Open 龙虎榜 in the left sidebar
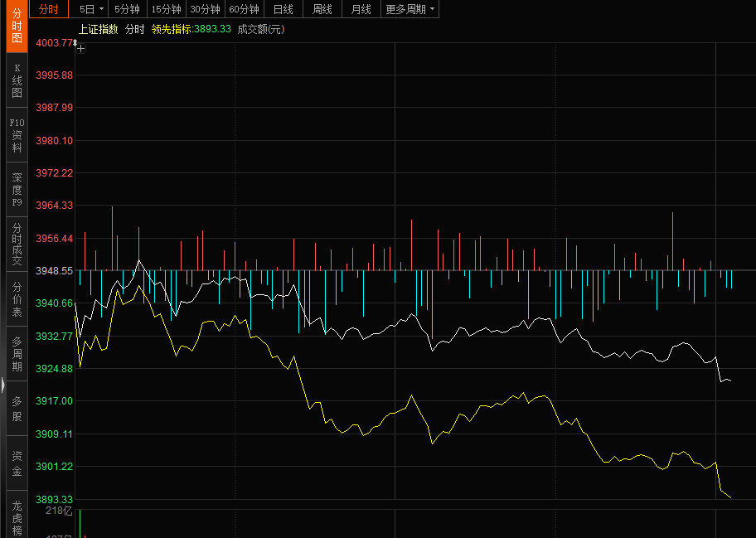The height and width of the screenshot is (538, 756). point(17,517)
